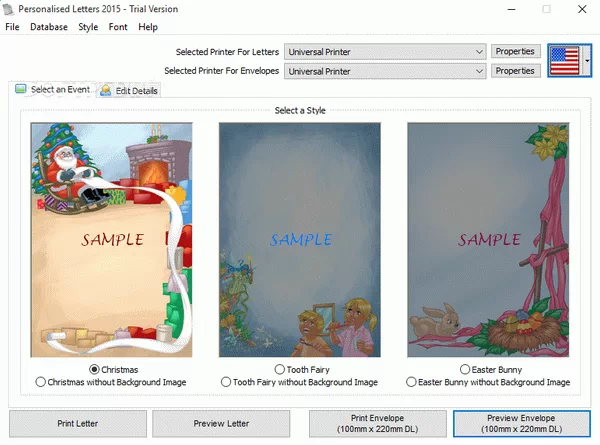The image size is (600, 445).
Task: Open the Selected Printer For Envelopes dropdown
Action: click(384, 71)
